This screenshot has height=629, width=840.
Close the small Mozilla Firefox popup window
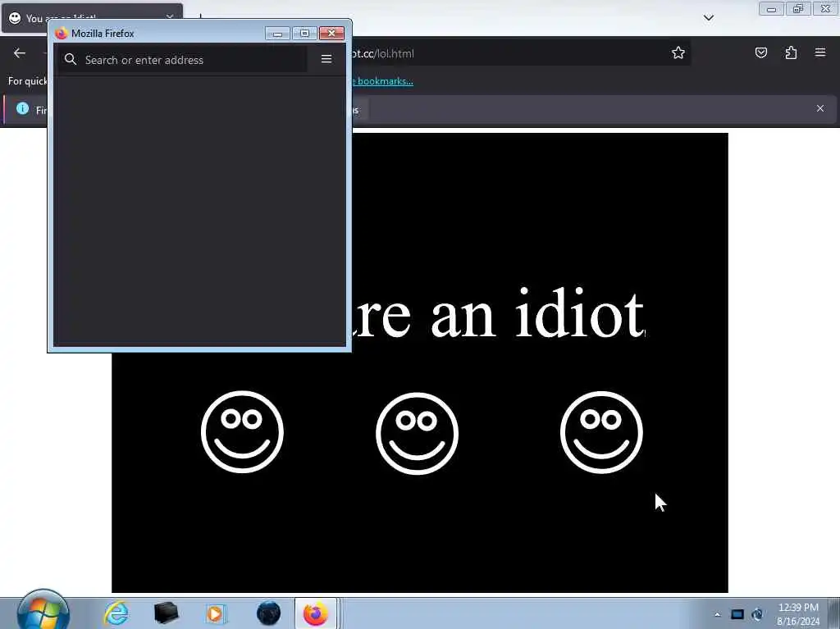pyautogui.click(x=331, y=34)
